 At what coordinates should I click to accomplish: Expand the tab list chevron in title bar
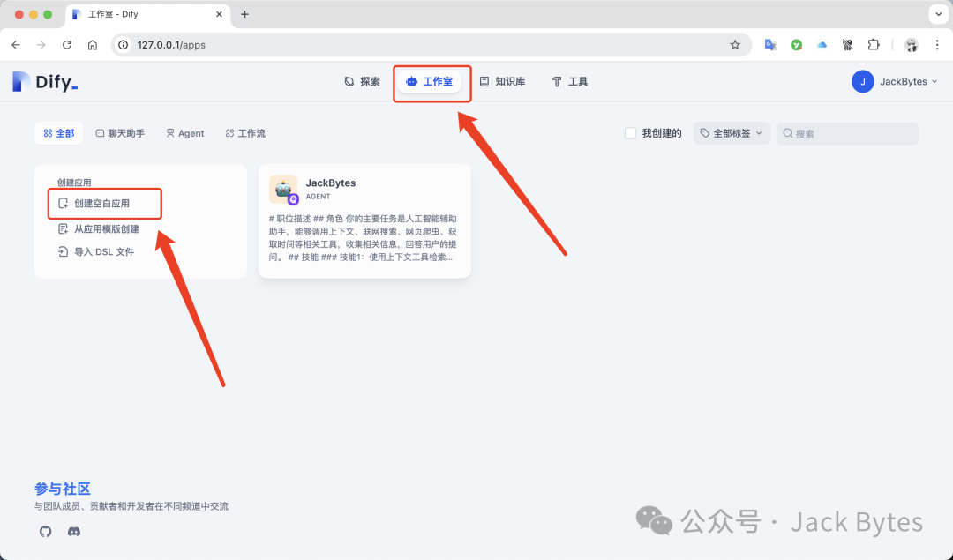pyautogui.click(x=936, y=14)
